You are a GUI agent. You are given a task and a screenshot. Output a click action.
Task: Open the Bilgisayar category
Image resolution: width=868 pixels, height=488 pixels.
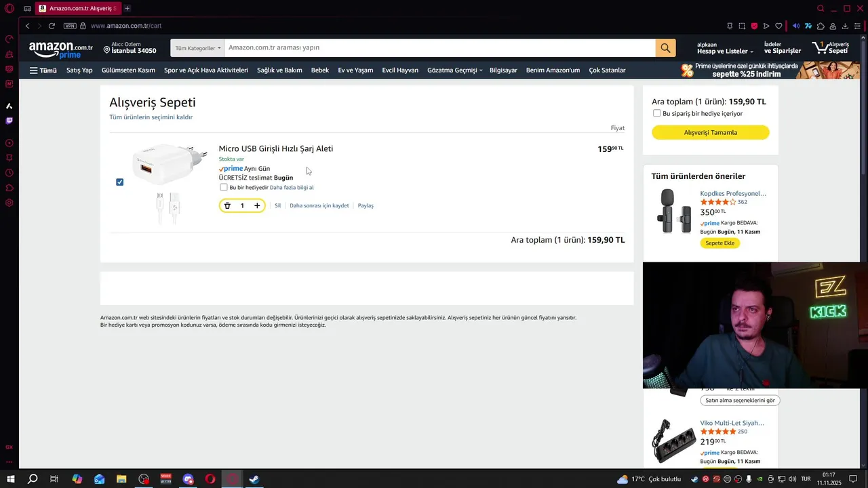[503, 70]
